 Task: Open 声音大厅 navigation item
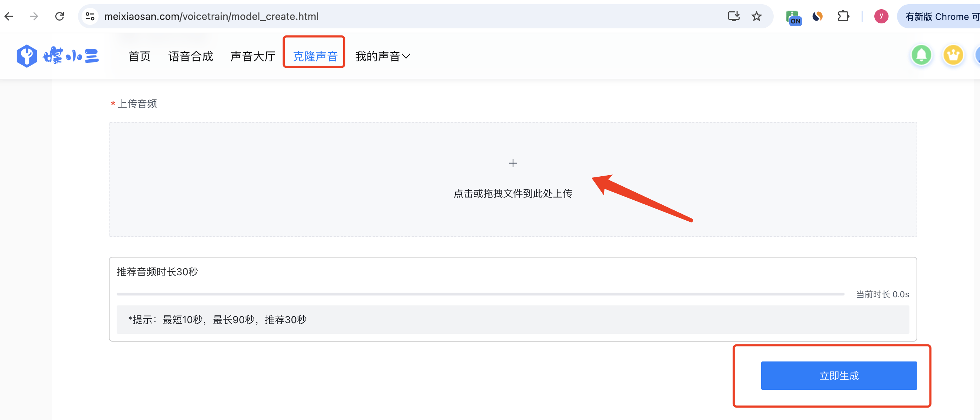252,56
